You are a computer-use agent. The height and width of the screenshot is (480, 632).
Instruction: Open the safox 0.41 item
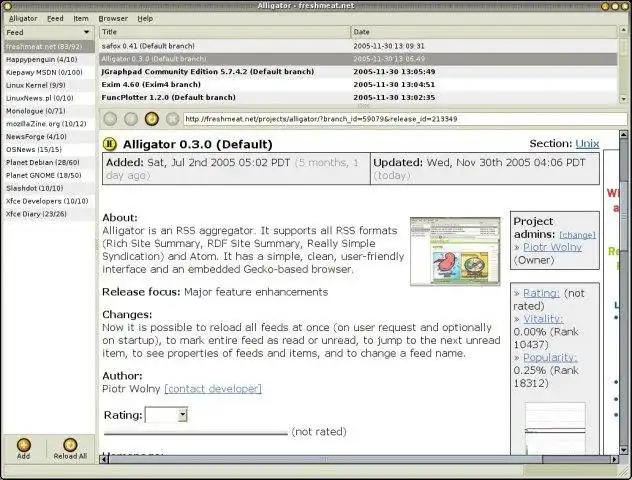358,46
